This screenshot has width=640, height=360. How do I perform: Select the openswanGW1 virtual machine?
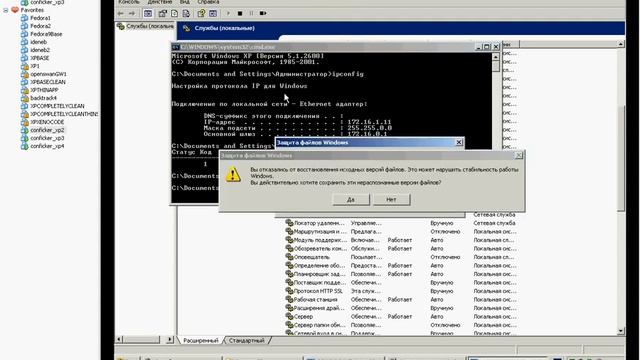(x=48, y=74)
